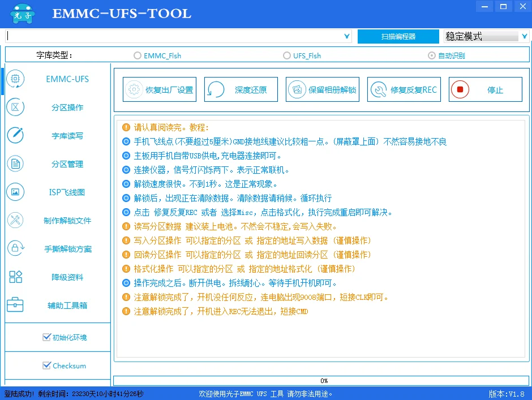The height and width of the screenshot is (400, 532).
Task: Click the 分区管理 document icon
Action: pyautogui.click(x=15, y=164)
